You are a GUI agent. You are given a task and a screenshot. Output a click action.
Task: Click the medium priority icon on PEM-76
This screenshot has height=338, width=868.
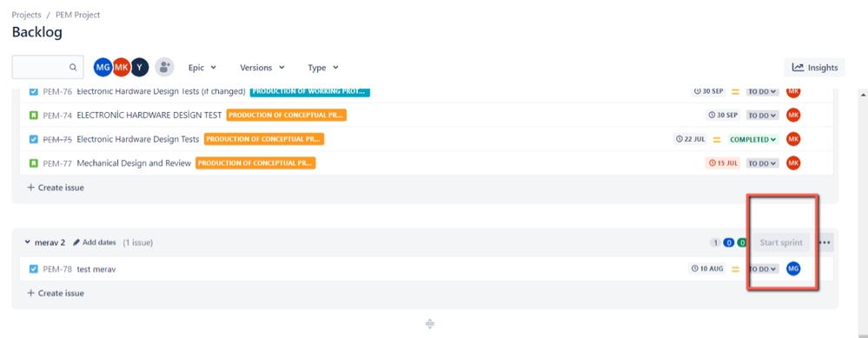(736, 91)
